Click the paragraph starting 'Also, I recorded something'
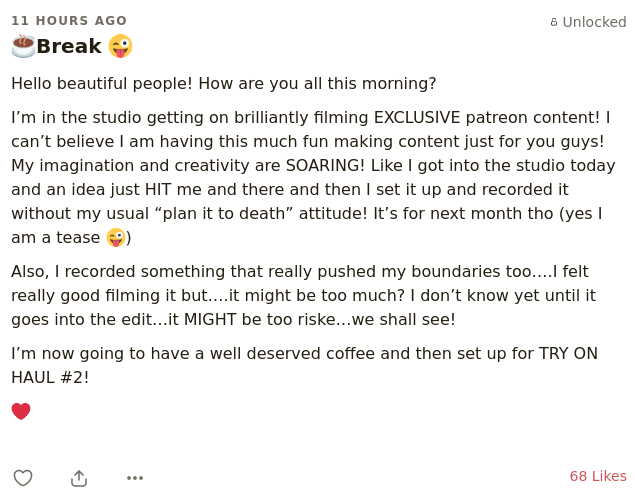This screenshot has height=494, width=635. (x=304, y=296)
